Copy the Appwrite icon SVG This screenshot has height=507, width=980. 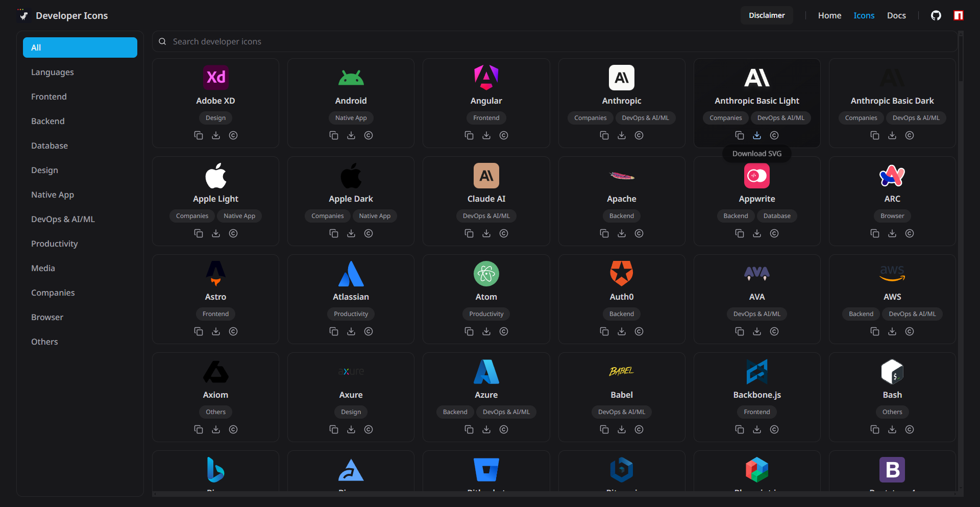pos(740,233)
